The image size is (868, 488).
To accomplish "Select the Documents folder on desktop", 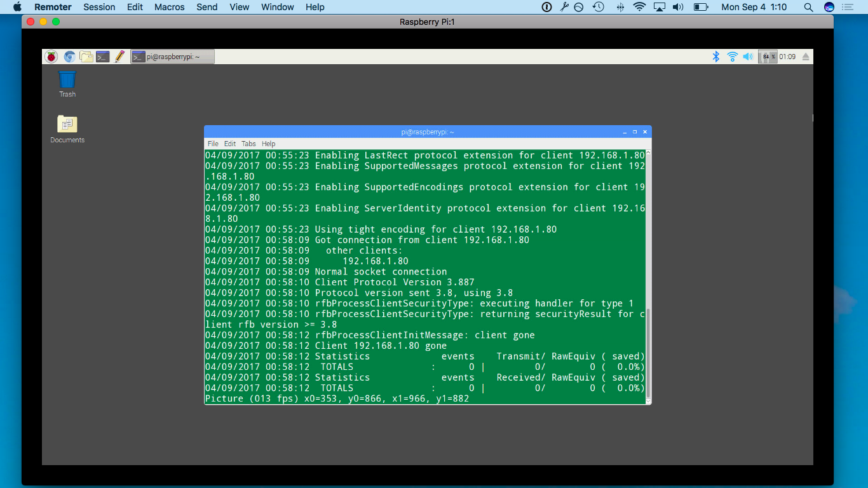I will tap(67, 129).
